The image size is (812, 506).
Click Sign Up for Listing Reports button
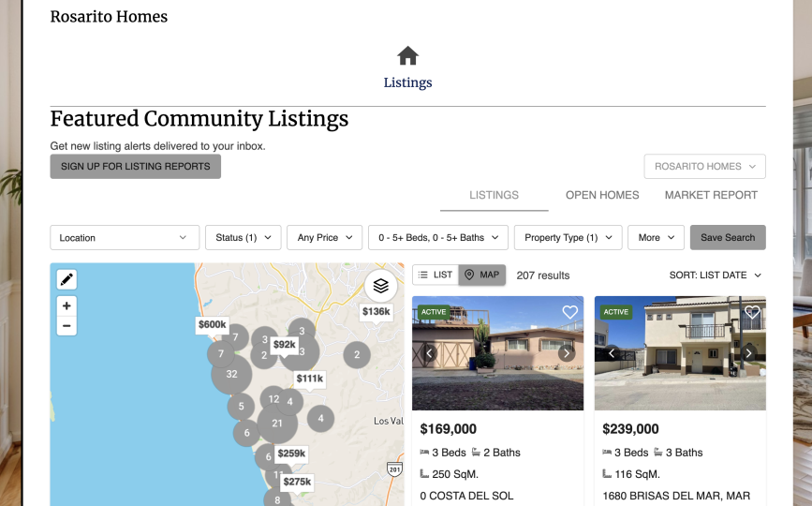[135, 167]
